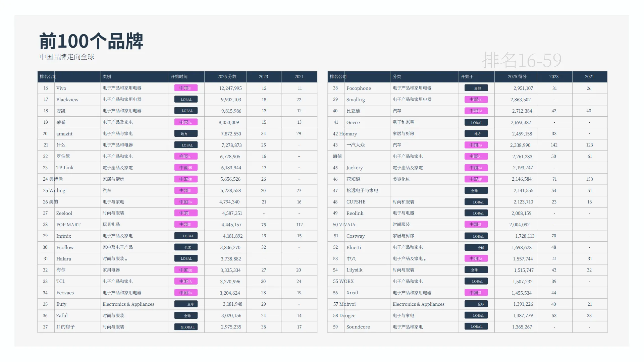644x362 pixels.
Task: Select the score 12,247,995 cell
Action: (x=230, y=88)
